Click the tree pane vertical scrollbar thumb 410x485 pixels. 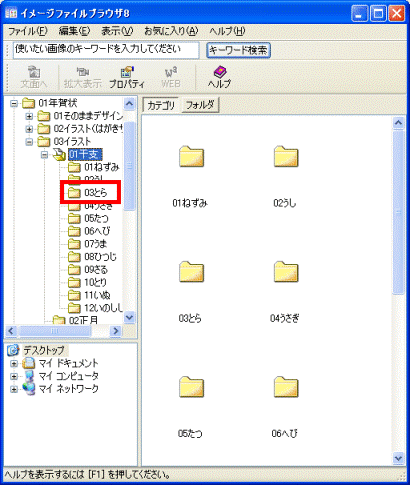(129, 166)
